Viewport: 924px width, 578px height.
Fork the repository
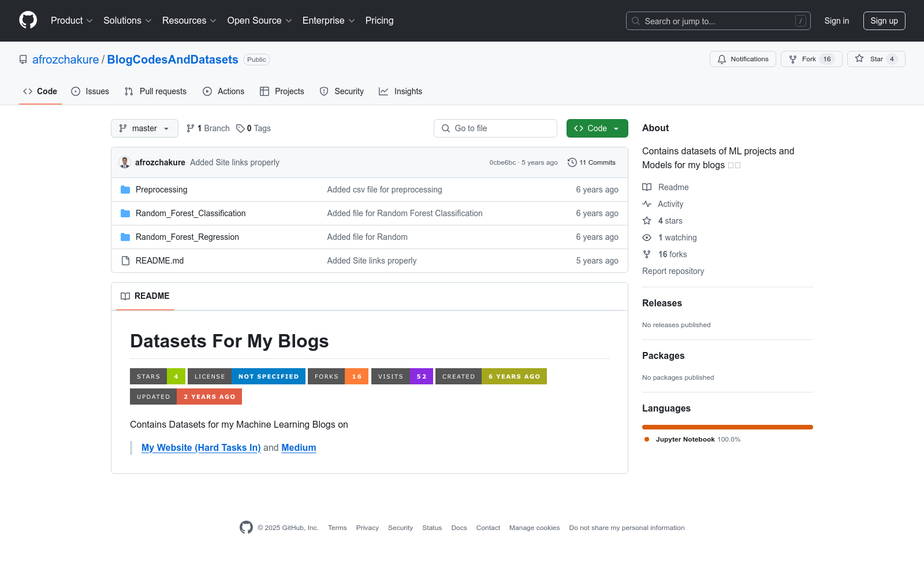point(811,59)
